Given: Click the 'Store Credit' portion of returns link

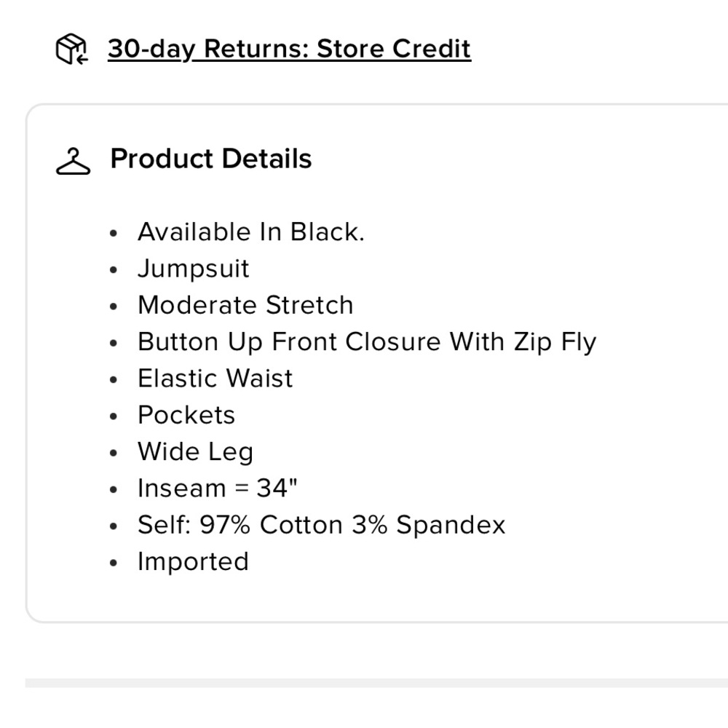Looking at the screenshot, I should click(394, 49).
